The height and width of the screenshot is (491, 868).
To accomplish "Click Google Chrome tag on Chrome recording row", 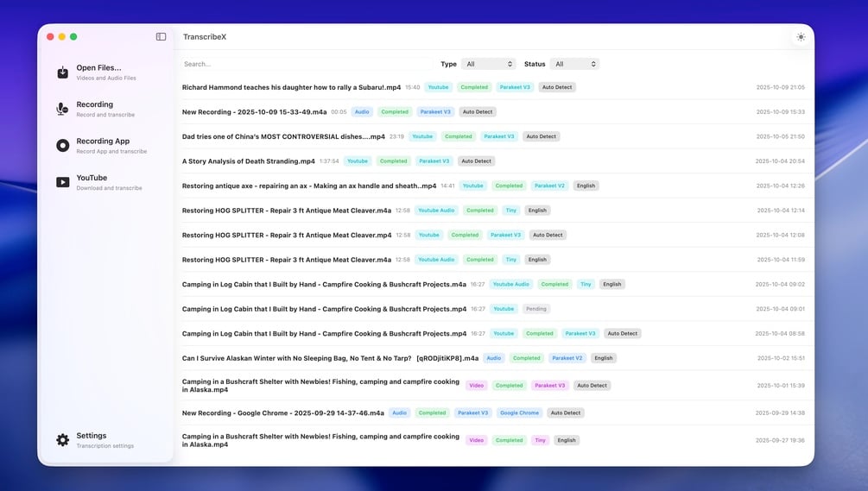I will [519, 413].
